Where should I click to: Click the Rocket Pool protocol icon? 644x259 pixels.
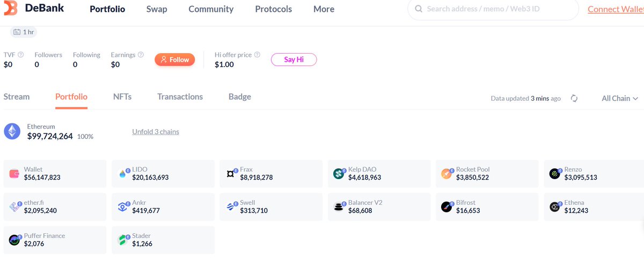tap(447, 174)
